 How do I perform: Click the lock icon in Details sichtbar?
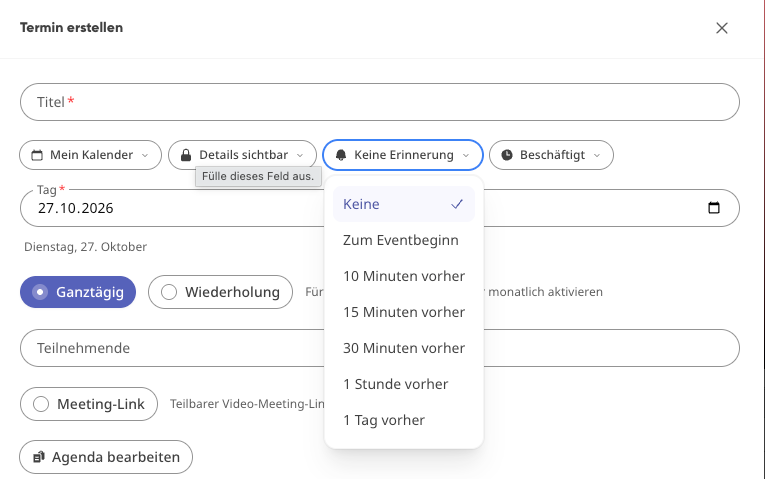(x=186, y=155)
